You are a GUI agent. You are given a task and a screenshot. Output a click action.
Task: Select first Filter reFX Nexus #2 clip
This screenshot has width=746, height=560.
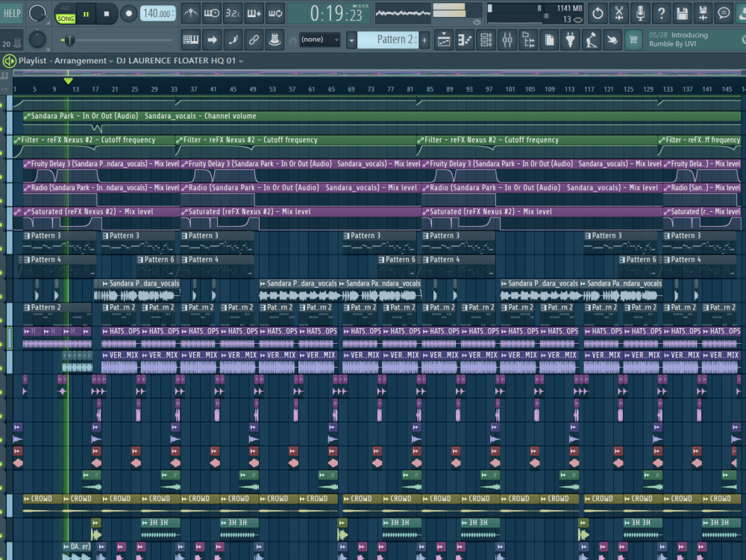click(x=94, y=146)
